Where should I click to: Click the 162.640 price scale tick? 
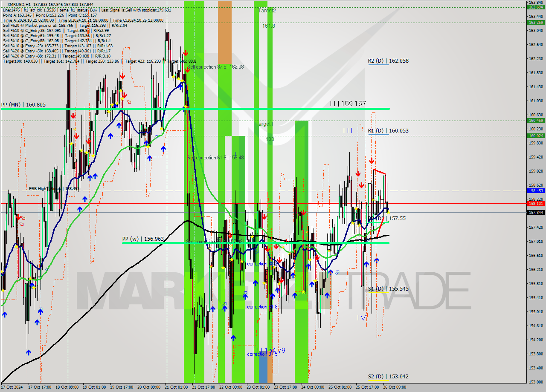coord(536,44)
